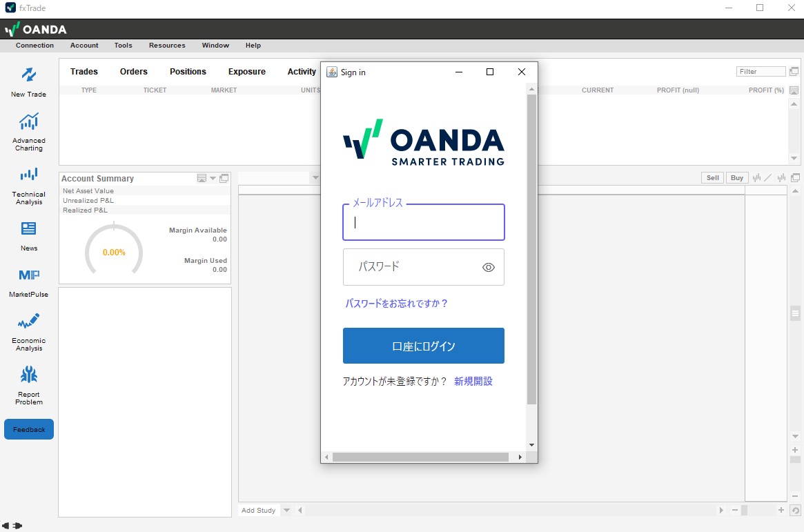Open Technical Analysis in sidebar
This screenshot has width=804, height=532.
pos(29,186)
